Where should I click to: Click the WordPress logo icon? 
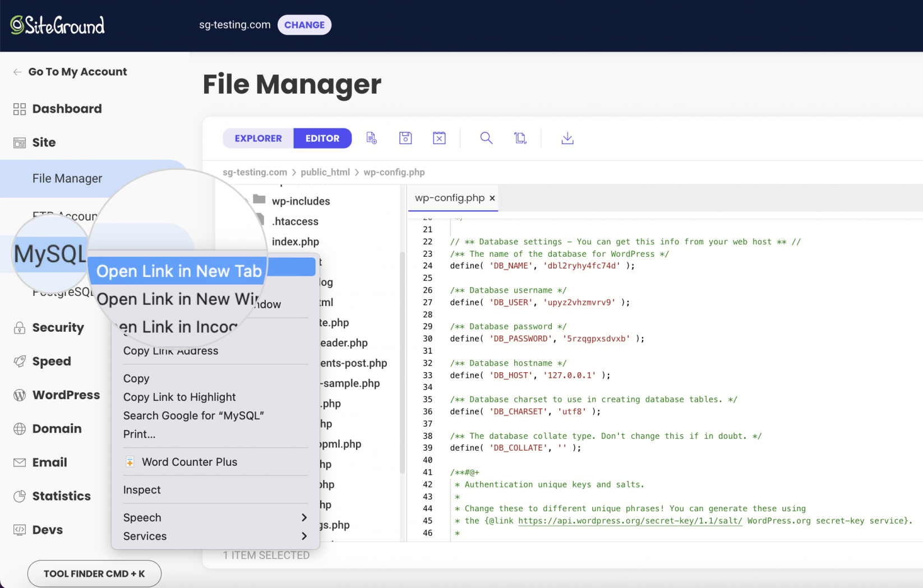click(20, 395)
